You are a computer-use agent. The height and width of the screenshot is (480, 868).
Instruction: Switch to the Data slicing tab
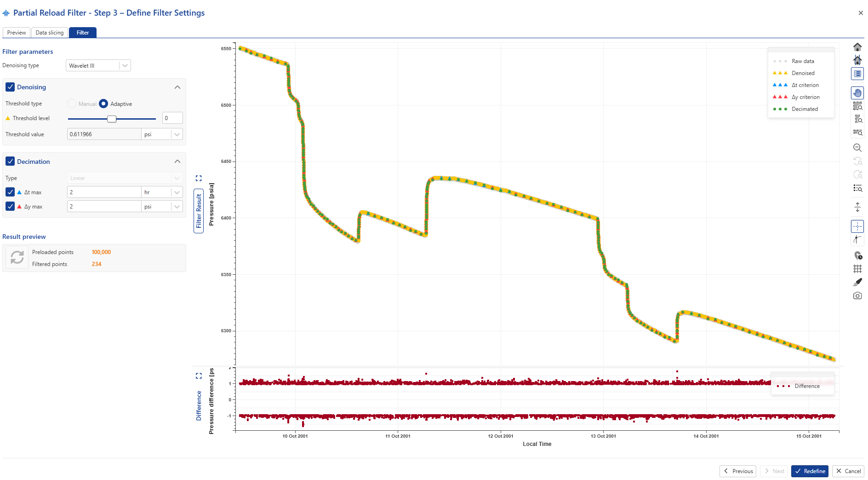point(50,33)
